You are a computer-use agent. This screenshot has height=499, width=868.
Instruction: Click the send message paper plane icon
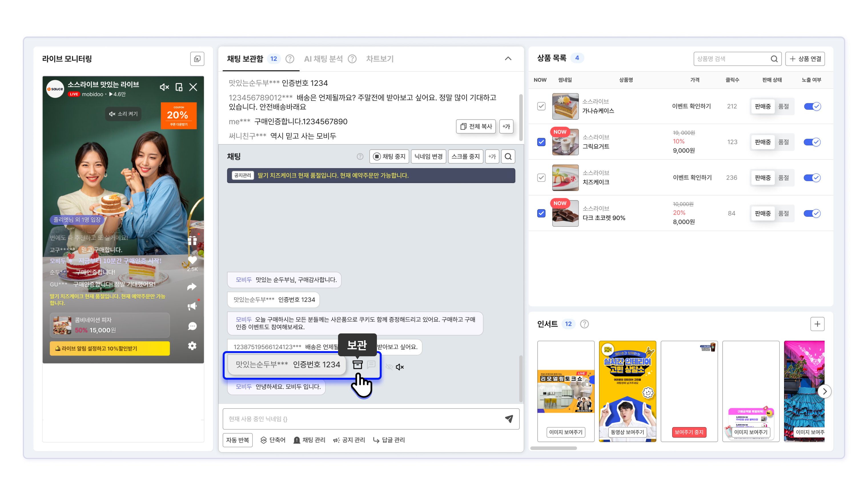tap(509, 418)
